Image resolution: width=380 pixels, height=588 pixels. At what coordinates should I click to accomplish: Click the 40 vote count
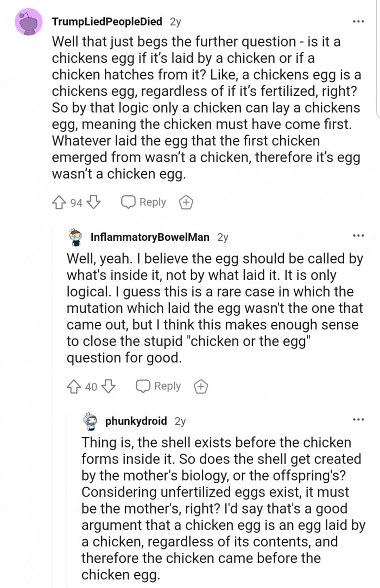click(91, 387)
